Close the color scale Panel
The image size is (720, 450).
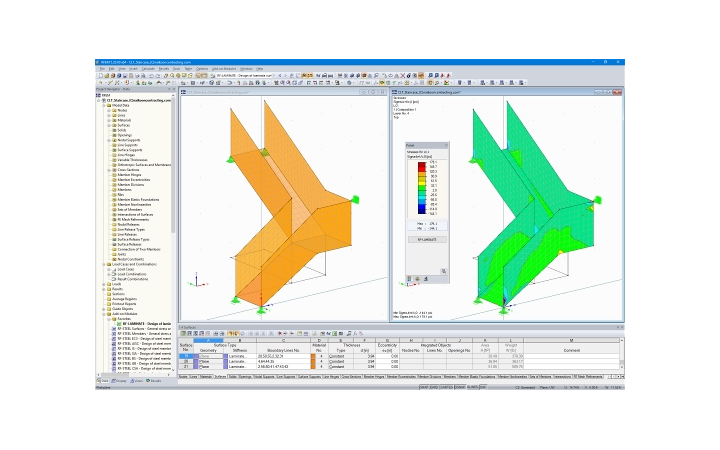[445, 146]
